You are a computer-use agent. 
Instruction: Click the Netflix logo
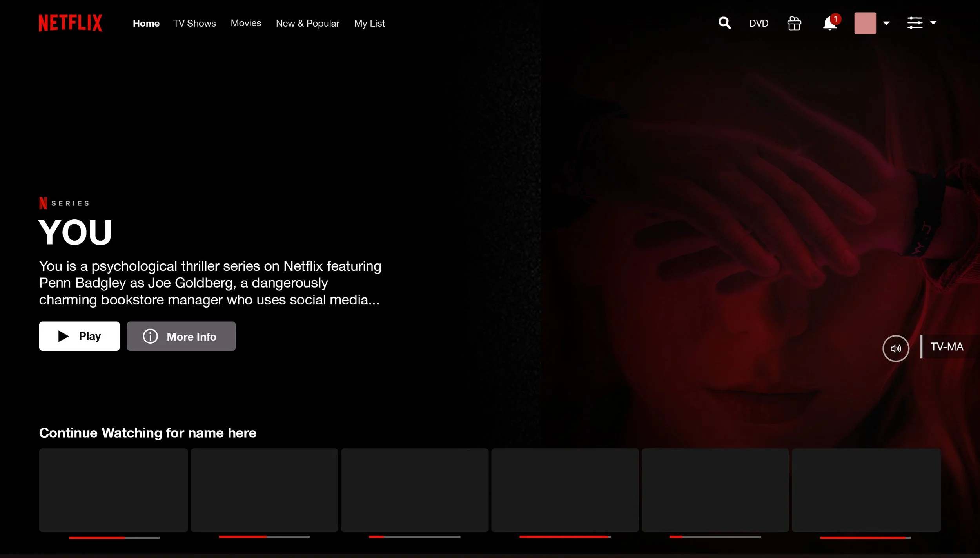click(x=71, y=23)
